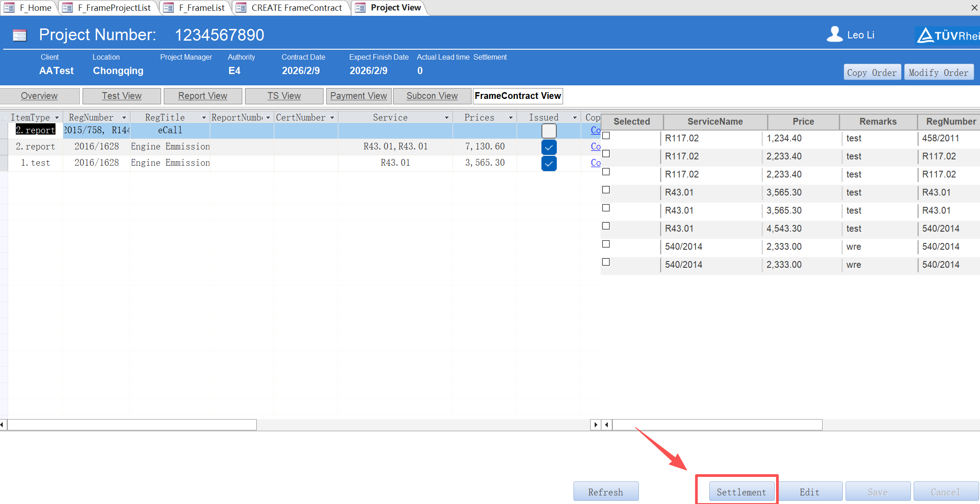Click the Copy Order button

point(872,72)
